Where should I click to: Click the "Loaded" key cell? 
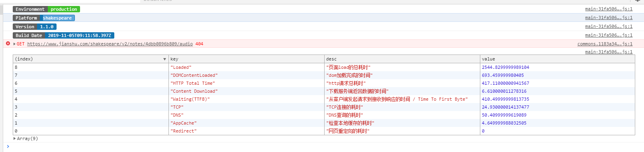247,67
